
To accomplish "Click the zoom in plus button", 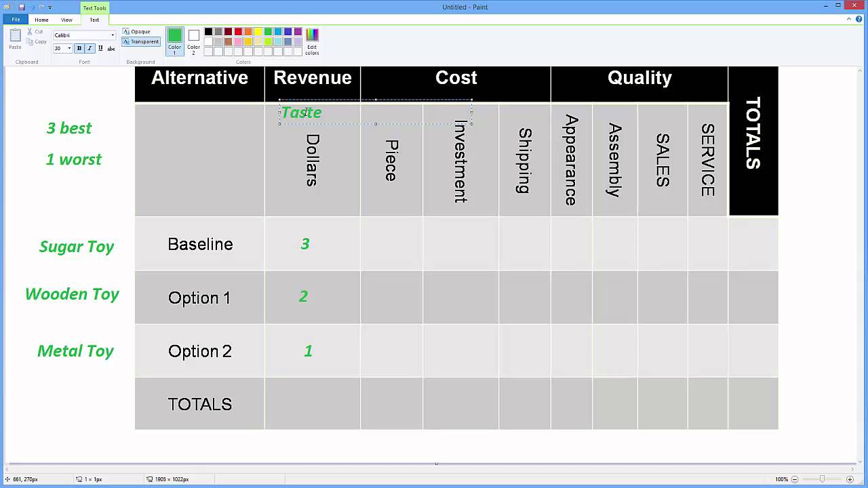I will pyautogui.click(x=850, y=479).
